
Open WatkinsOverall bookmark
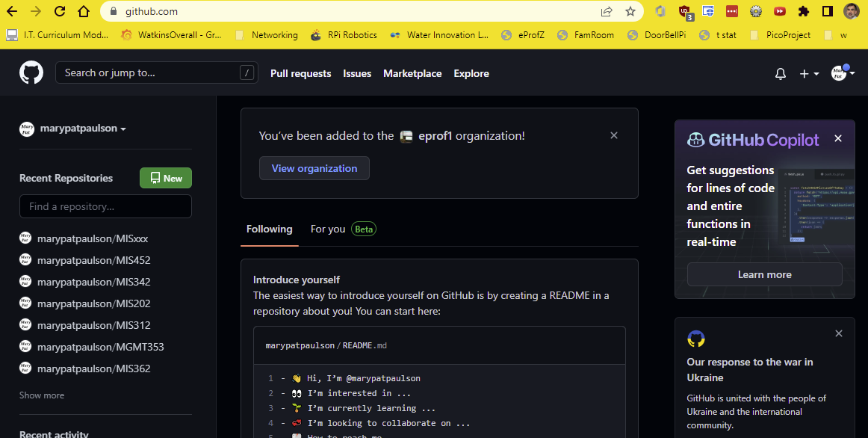[172, 35]
